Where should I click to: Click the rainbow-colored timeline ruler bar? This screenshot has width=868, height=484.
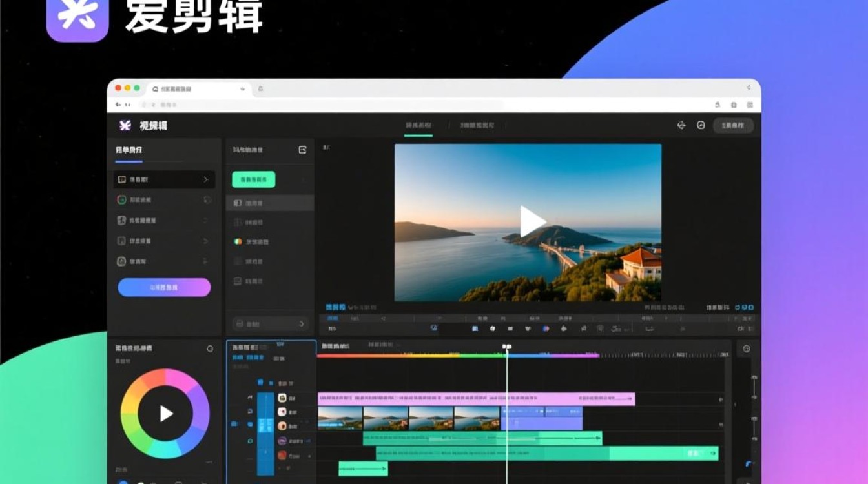tap(458, 355)
